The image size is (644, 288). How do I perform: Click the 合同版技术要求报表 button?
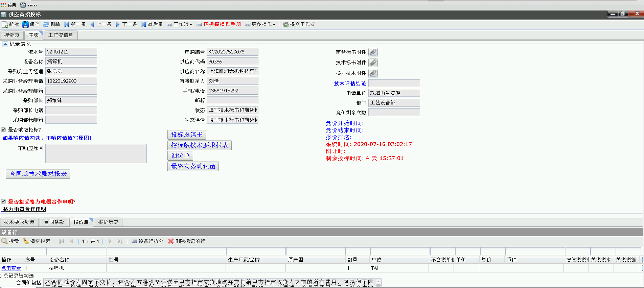click(38, 174)
